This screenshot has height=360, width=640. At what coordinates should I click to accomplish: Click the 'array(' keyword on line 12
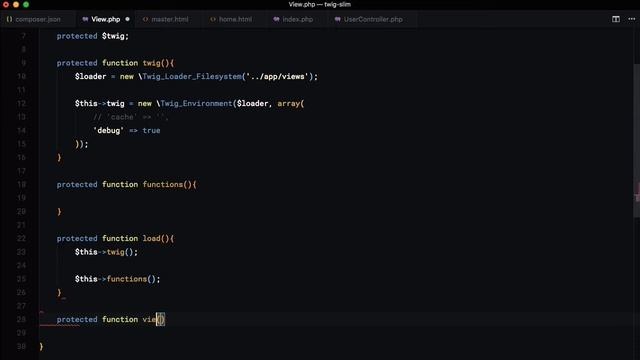291,103
